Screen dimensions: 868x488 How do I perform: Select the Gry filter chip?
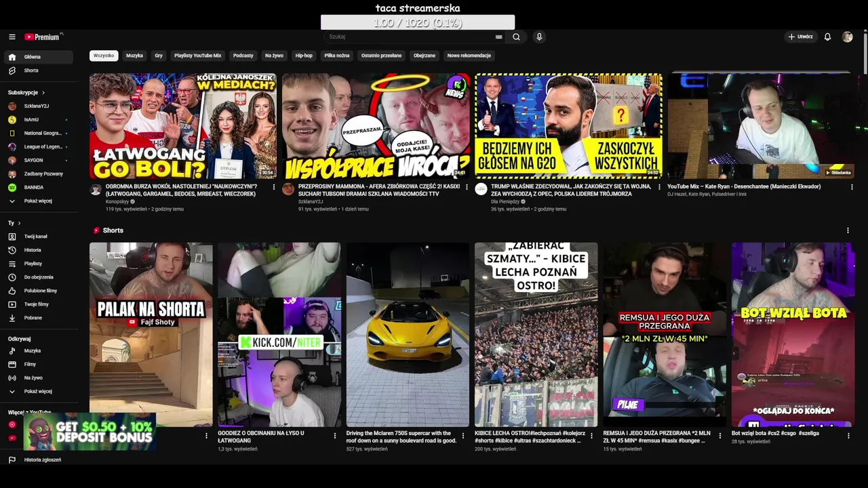(159, 56)
